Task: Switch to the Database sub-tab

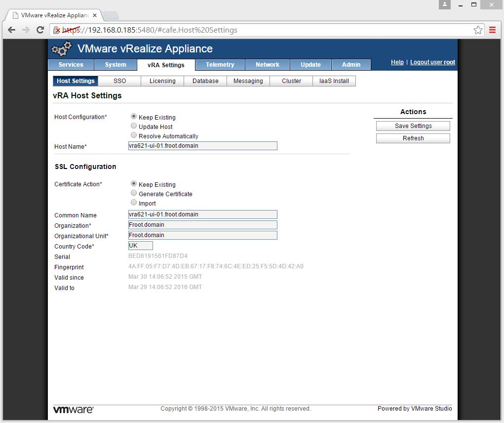Action: coord(205,81)
